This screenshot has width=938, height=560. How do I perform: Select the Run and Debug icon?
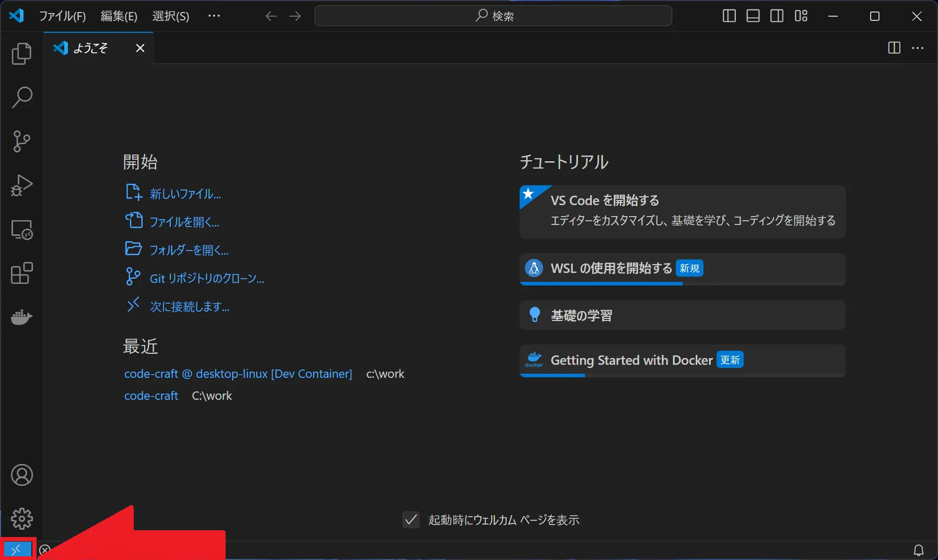[21, 186]
